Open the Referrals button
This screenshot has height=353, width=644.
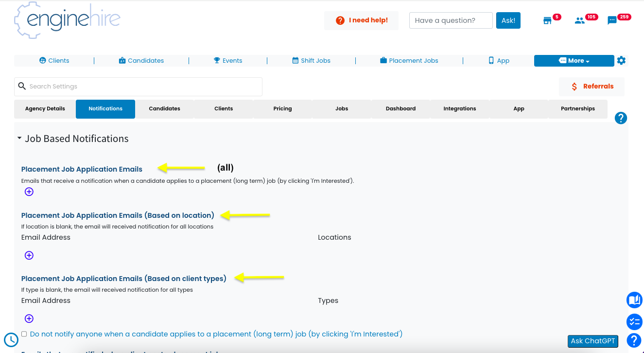pyautogui.click(x=592, y=87)
